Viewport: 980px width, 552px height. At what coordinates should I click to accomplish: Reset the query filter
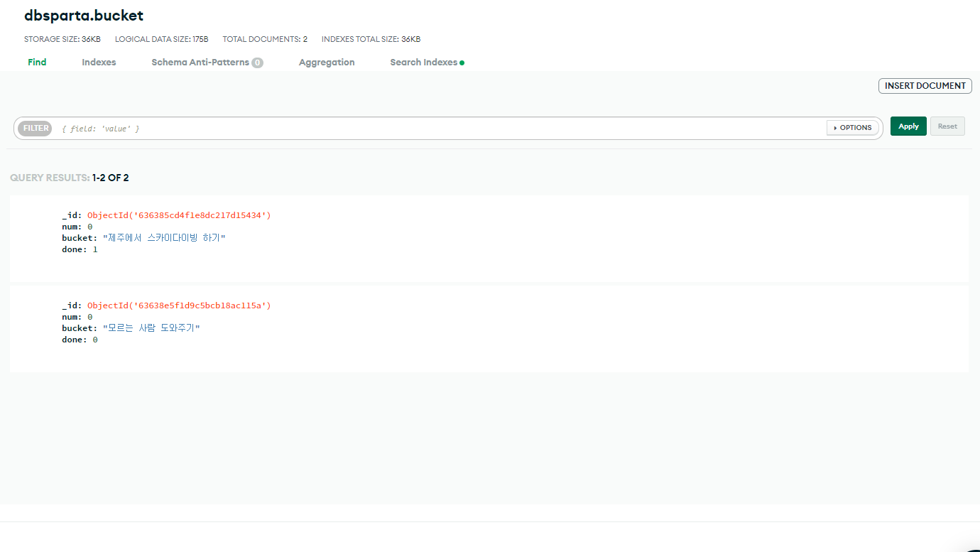point(947,126)
